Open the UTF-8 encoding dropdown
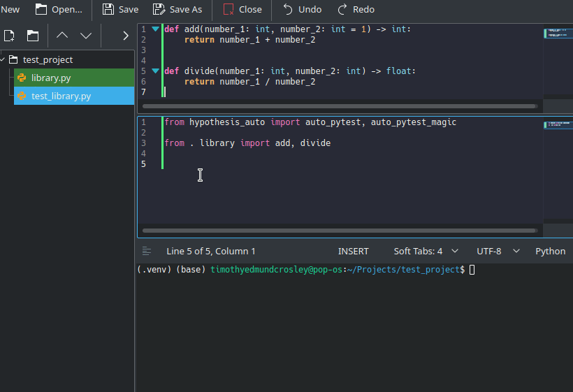Screen dimensions: 573x392 (x=498, y=251)
